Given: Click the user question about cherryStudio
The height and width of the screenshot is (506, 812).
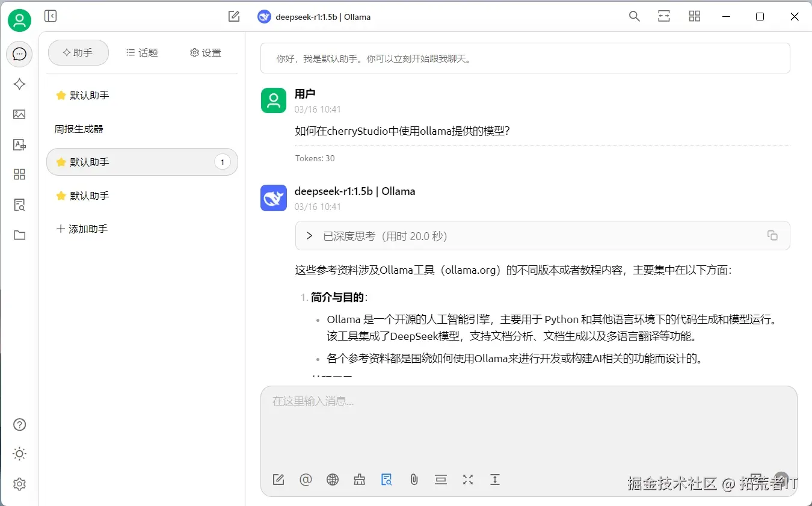Looking at the screenshot, I should [x=402, y=131].
